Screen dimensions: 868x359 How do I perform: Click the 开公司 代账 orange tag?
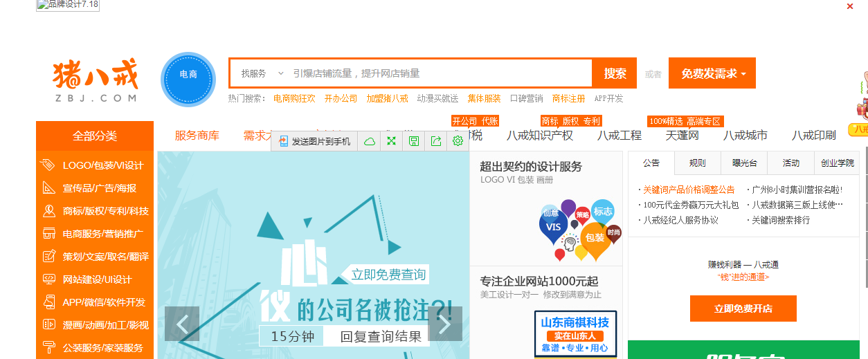pos(475,121)
